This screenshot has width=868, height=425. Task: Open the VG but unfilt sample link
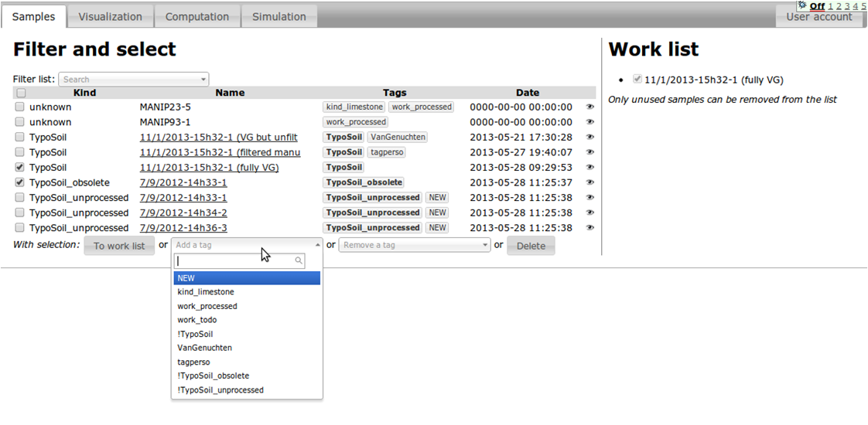click(x=220, y=137)
